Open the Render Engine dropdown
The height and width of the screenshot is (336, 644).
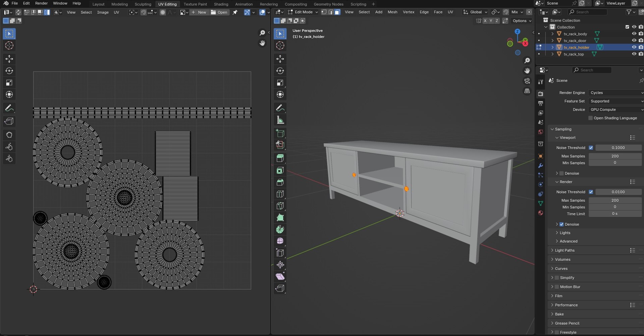coord(615,93)
